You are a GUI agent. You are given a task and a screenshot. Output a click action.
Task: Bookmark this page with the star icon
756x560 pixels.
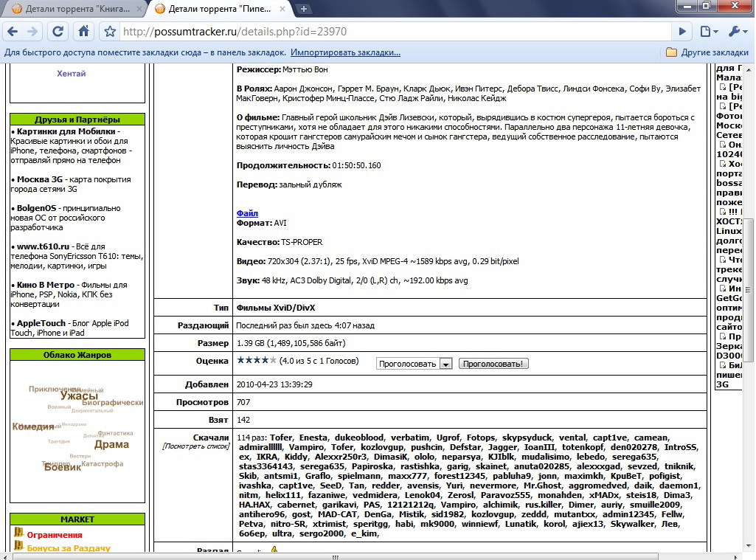[x=110, y=32]
